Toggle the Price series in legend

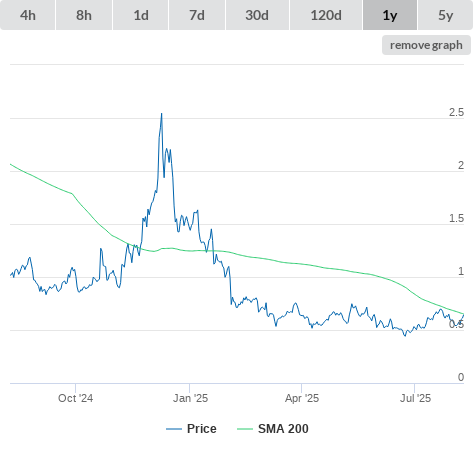click(x=201, y=429)
